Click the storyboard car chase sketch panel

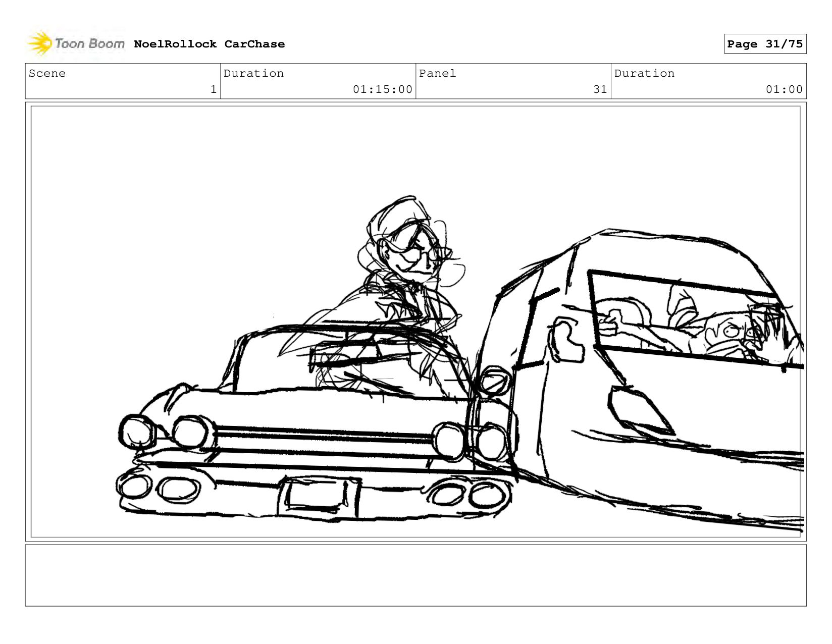pyautogui.click(x=415, y=321)
